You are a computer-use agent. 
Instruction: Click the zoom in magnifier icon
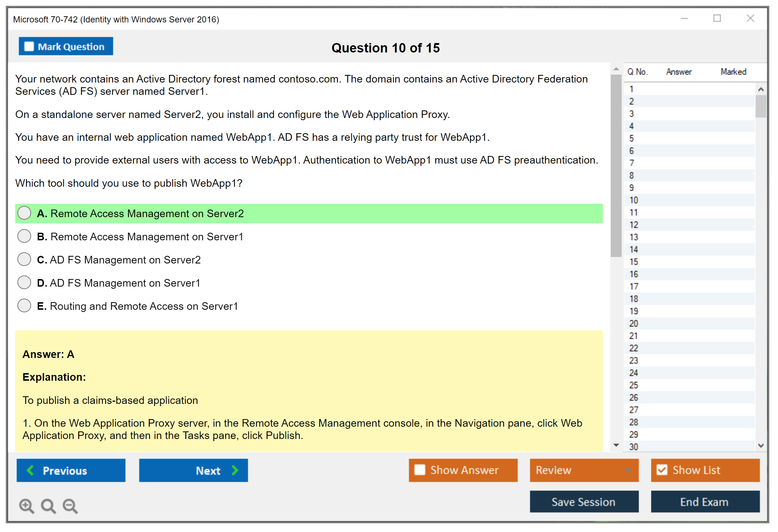click(x=26, y=506)
